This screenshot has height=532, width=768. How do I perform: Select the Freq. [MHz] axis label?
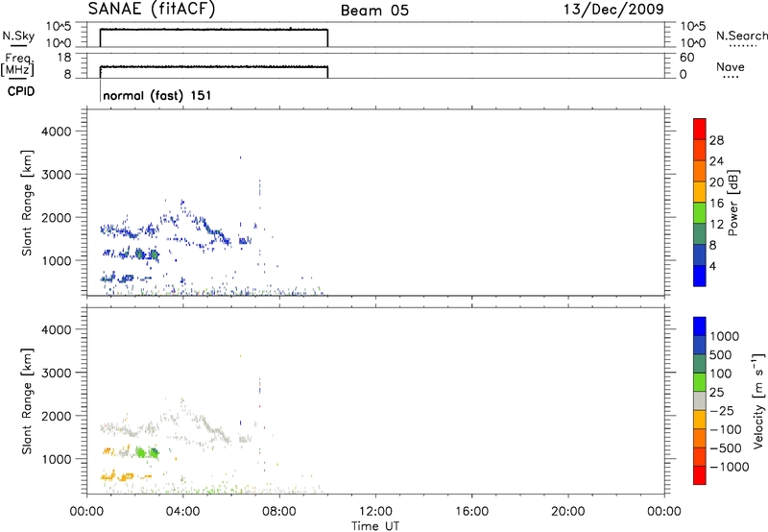(17, 64)
